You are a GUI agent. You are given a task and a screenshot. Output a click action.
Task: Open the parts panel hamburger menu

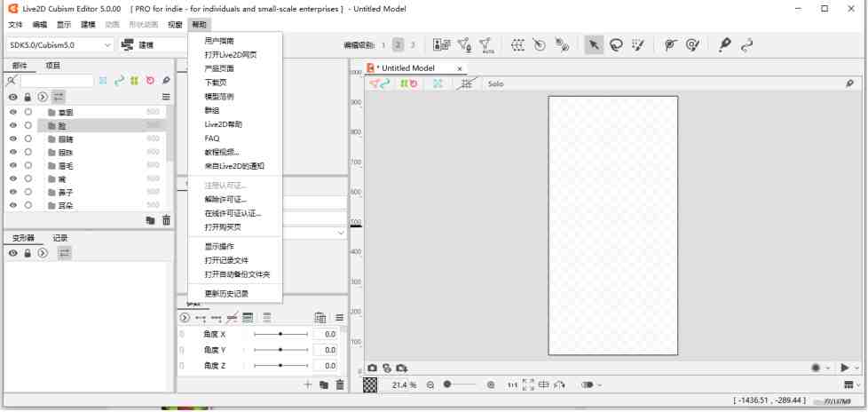(165, 97)
